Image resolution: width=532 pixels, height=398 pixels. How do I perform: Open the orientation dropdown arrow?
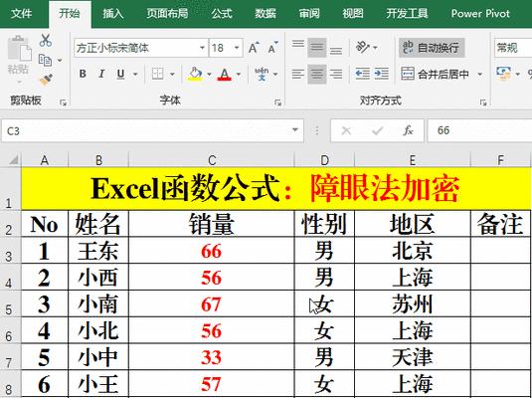pos(375,48)
